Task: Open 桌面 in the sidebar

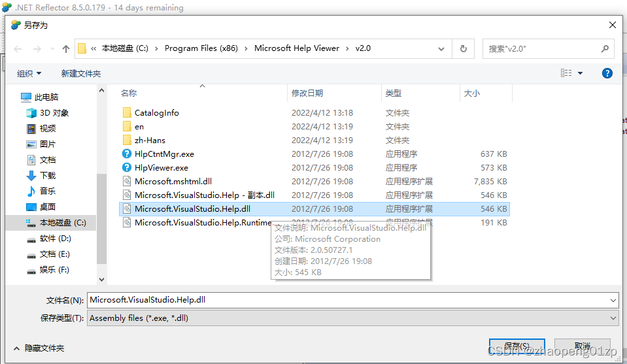Action: coord(41,207)
